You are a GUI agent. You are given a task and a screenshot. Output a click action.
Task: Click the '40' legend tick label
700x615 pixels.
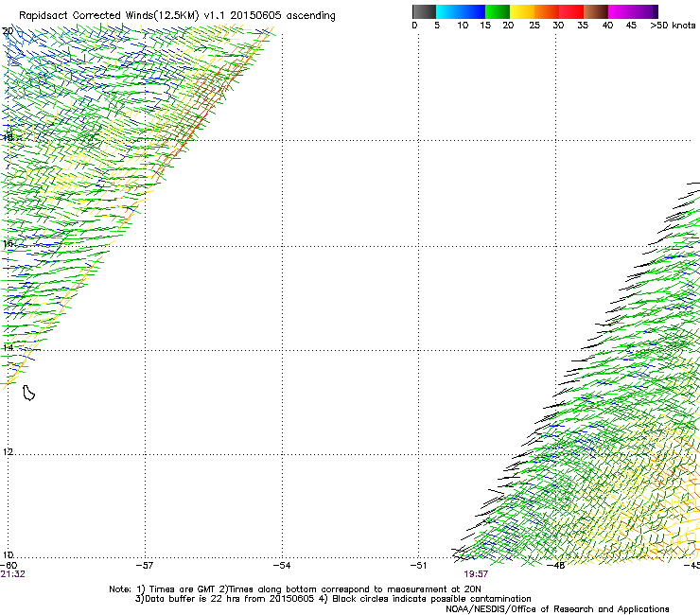pyautogui.click(x=607, y=26)
